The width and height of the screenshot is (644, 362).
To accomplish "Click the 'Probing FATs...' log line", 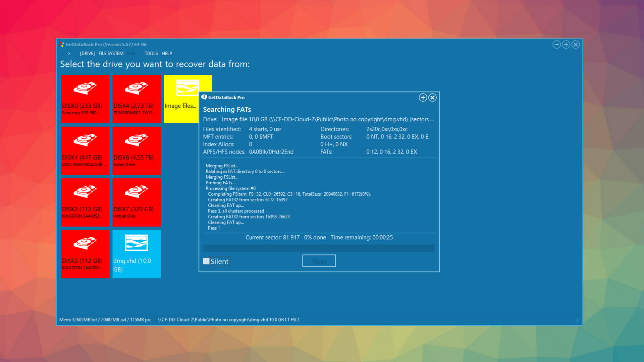I will [x=220, y=183].
